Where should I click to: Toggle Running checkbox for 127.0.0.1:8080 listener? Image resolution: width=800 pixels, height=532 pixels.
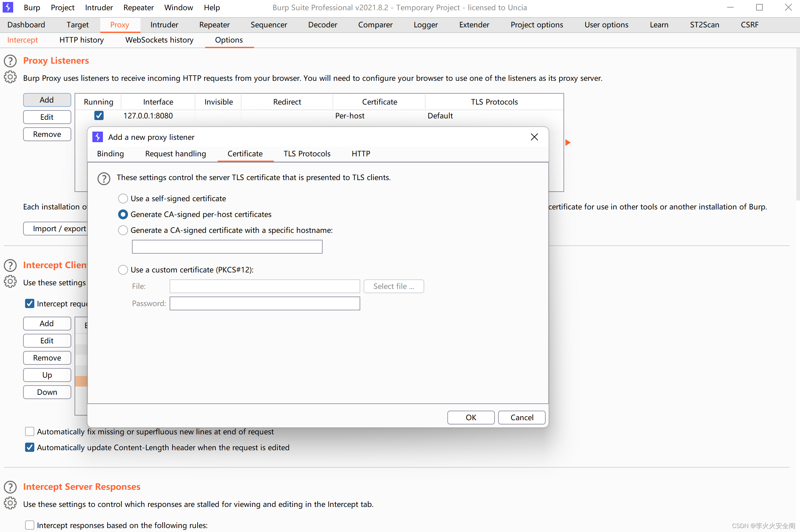tap(99, 116)
